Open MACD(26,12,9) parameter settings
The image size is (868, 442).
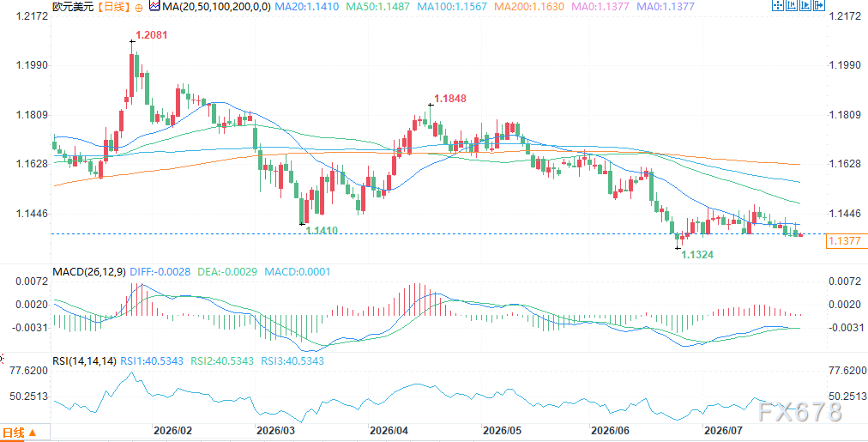(x=89, y=272)
